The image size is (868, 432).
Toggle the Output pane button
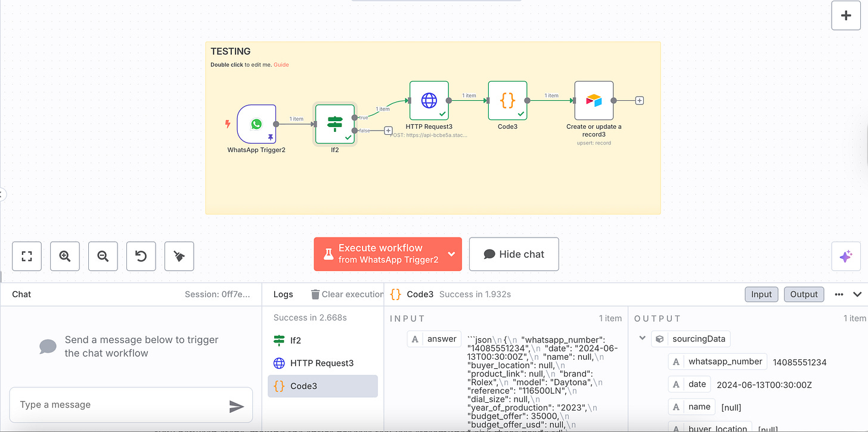pos(804,294)
